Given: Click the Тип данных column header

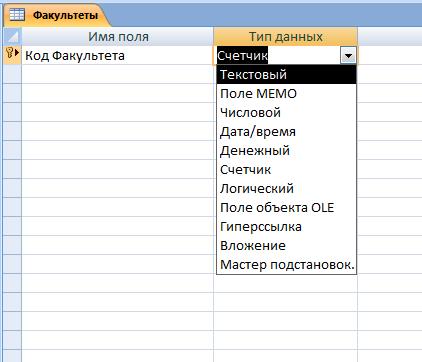Looking at the screenshot, I should [x=286, y=36].
